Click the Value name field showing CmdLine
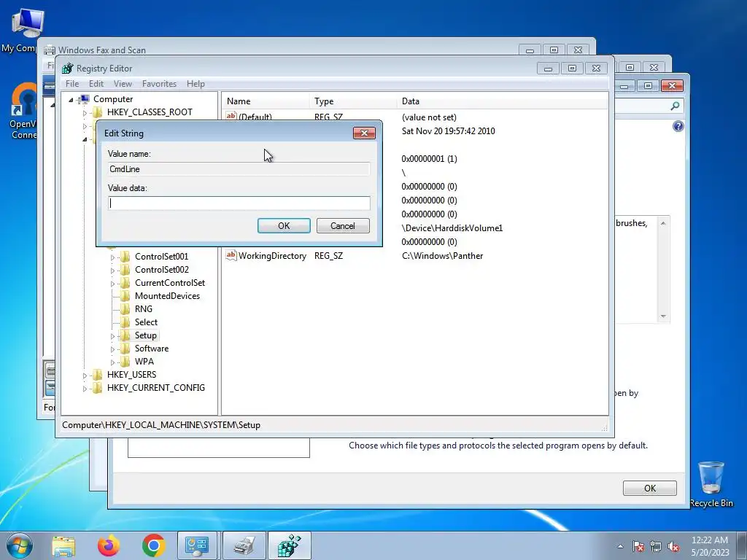The image size is (747, 560). coord(239,169)
